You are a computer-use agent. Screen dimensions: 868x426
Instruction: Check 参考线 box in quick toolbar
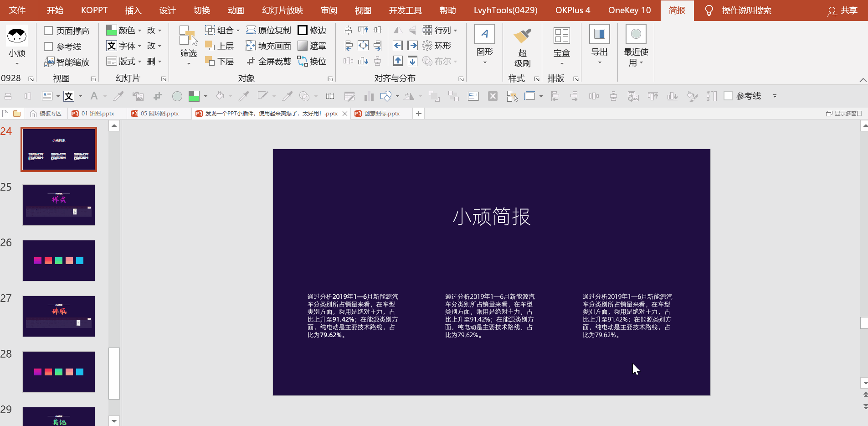[x=728, y=96]
